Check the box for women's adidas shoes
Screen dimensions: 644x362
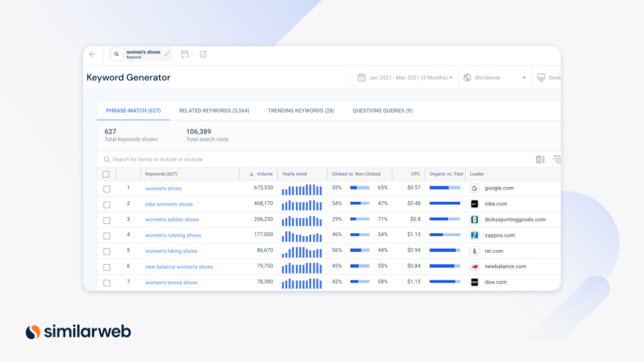[x=107, y=221]
